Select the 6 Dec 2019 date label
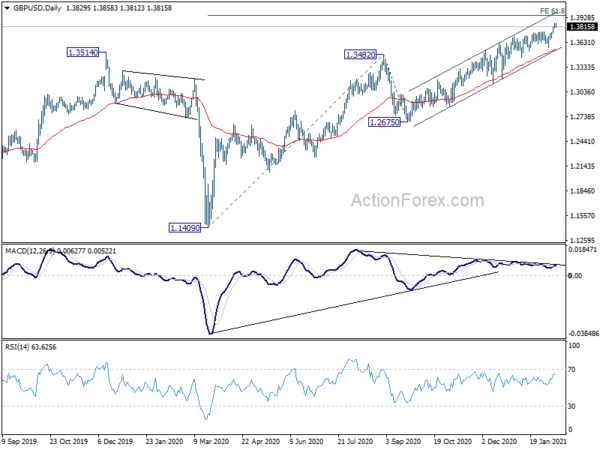 [115, 442]
